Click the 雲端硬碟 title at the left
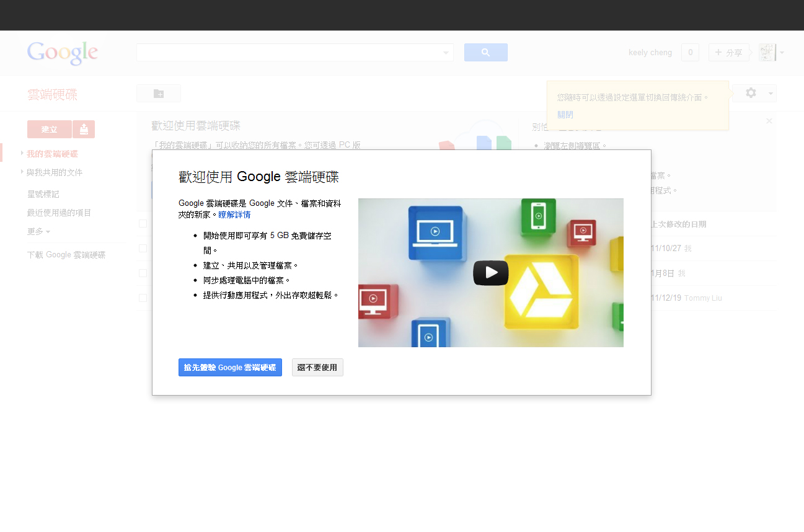This screenshot has width=804, height=532. pos(53,95)
